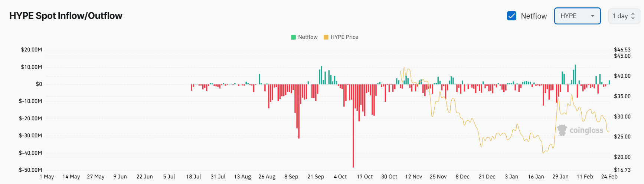
Task: Hide the HYPE Price series via legend text
Action: [x=344, y=37]
